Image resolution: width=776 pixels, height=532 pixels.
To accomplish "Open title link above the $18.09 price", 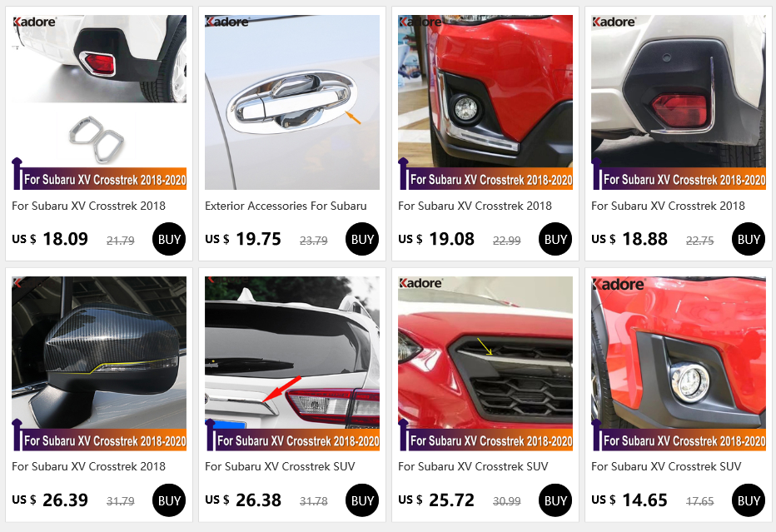I will [x=88, y=206].
